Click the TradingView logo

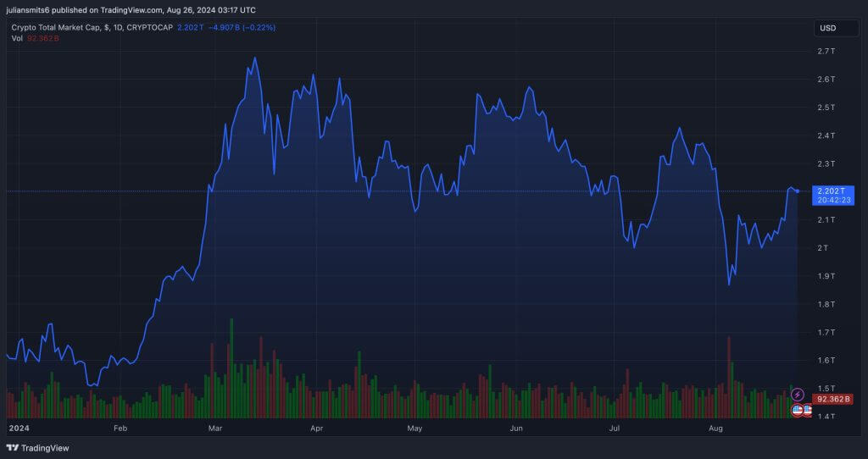[37, 448]
